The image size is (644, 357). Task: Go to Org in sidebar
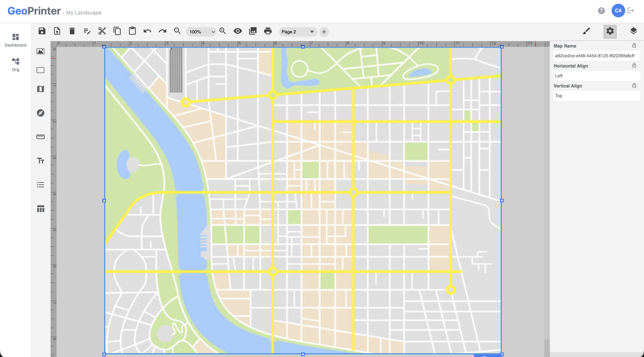click(x=15, y=65)
